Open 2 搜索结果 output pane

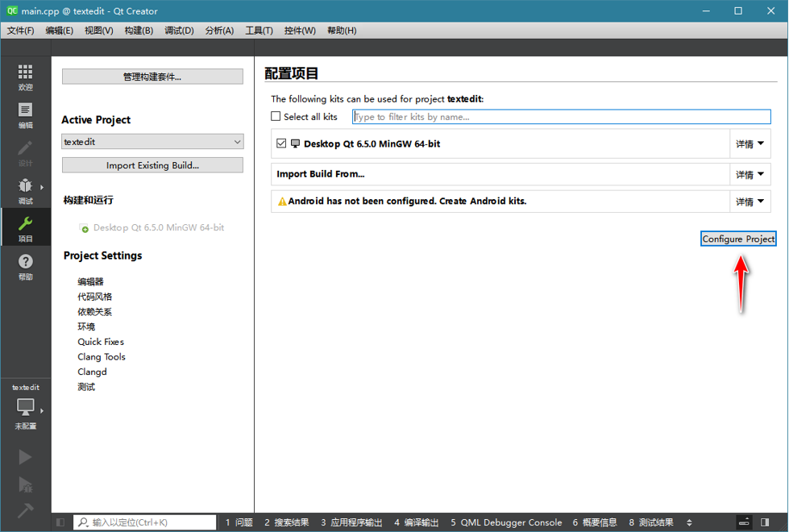(287, 522)
